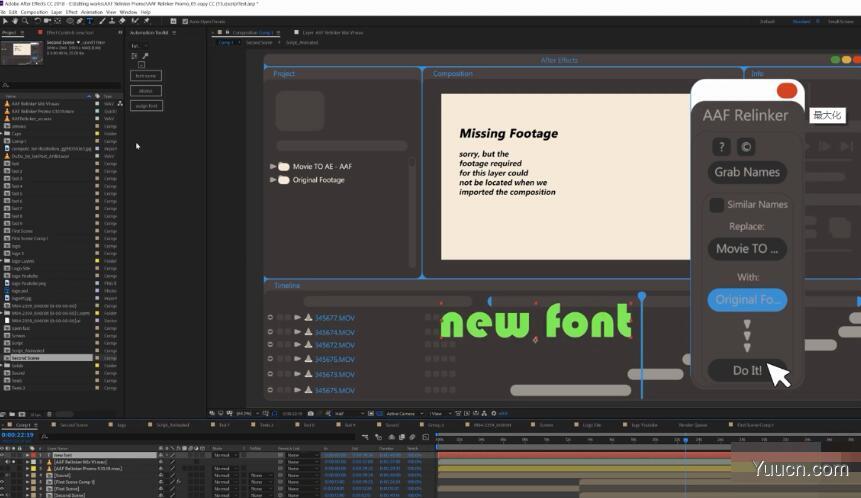Select the Ellipse shape tool

(x=70, y=21)
